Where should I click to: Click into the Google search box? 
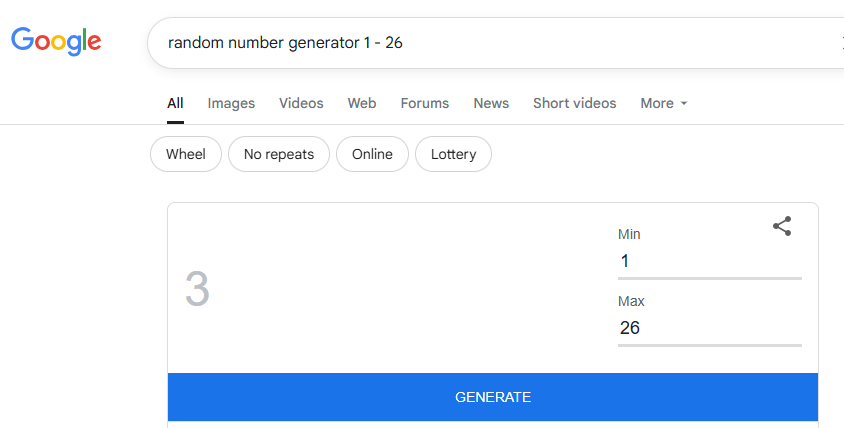pos(495,43)
